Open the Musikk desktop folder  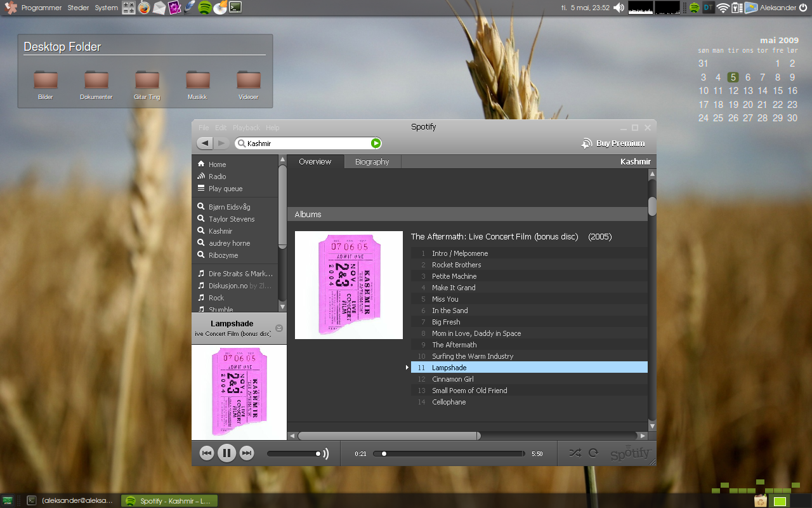click(197, 85)
